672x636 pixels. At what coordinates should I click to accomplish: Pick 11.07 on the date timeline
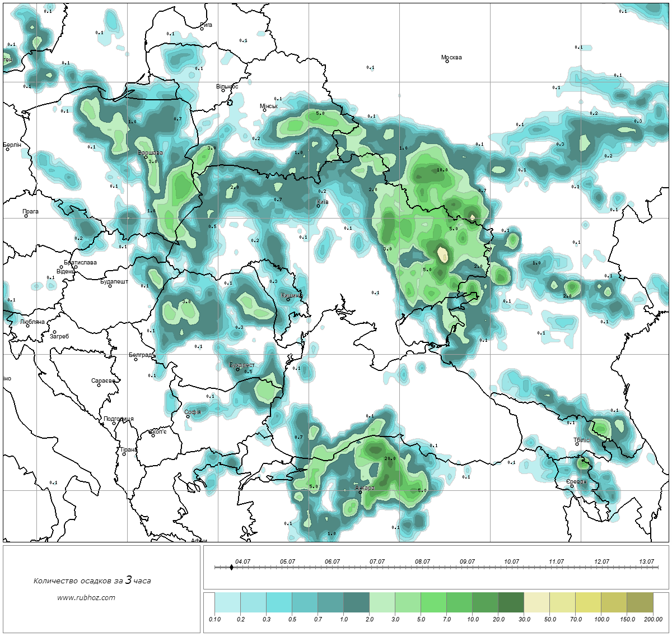tap(556, 561)
